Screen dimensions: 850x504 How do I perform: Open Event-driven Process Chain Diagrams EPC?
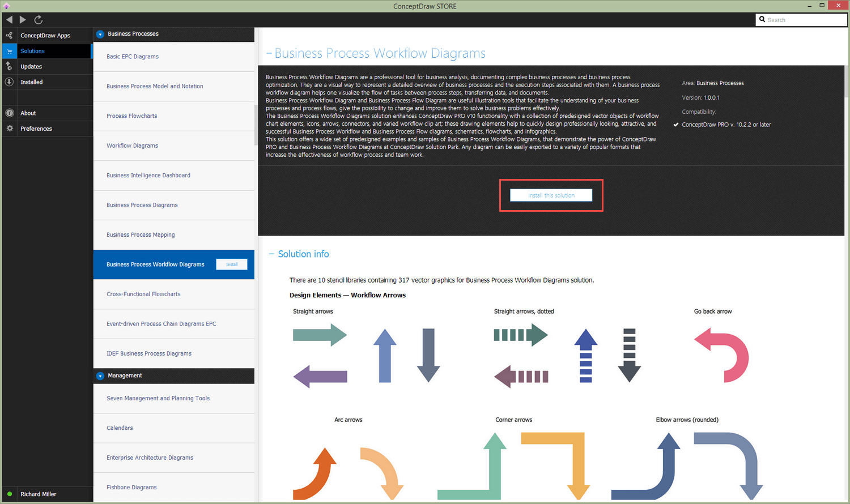(x=173, y=324)
